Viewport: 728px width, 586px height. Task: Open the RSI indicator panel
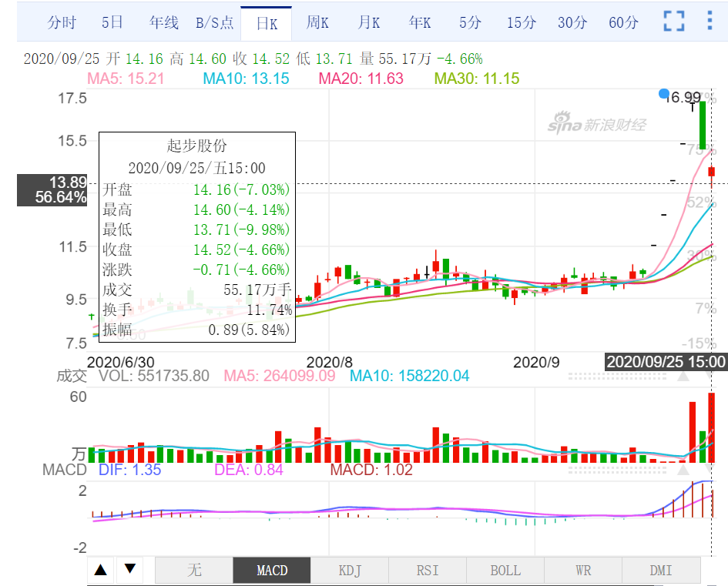click(427, 570)
